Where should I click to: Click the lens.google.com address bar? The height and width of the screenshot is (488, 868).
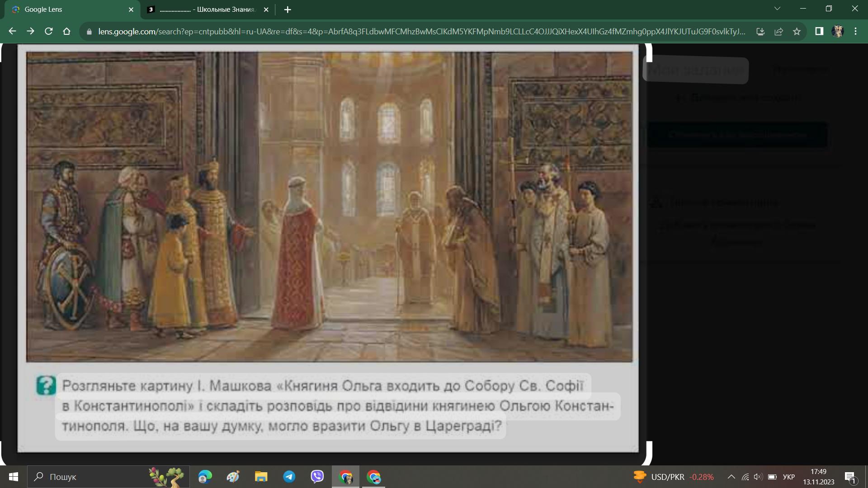click(x=420, y=31)
